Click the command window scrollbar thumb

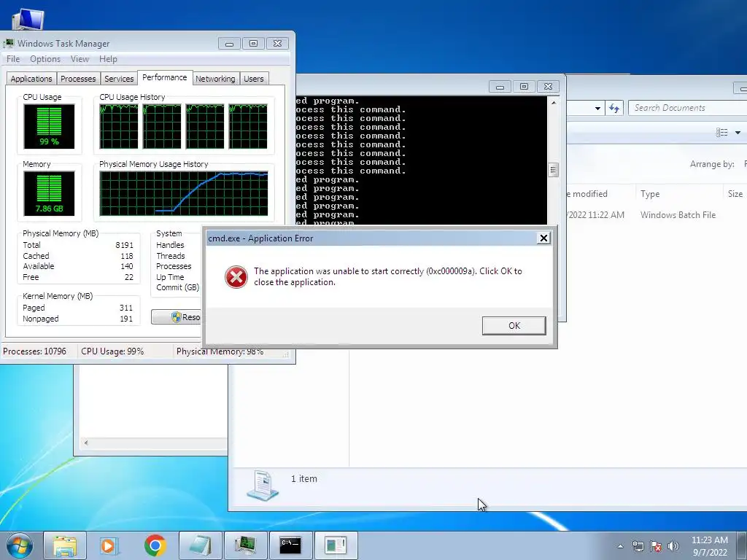pyautogui.click(x=553, y=169)
